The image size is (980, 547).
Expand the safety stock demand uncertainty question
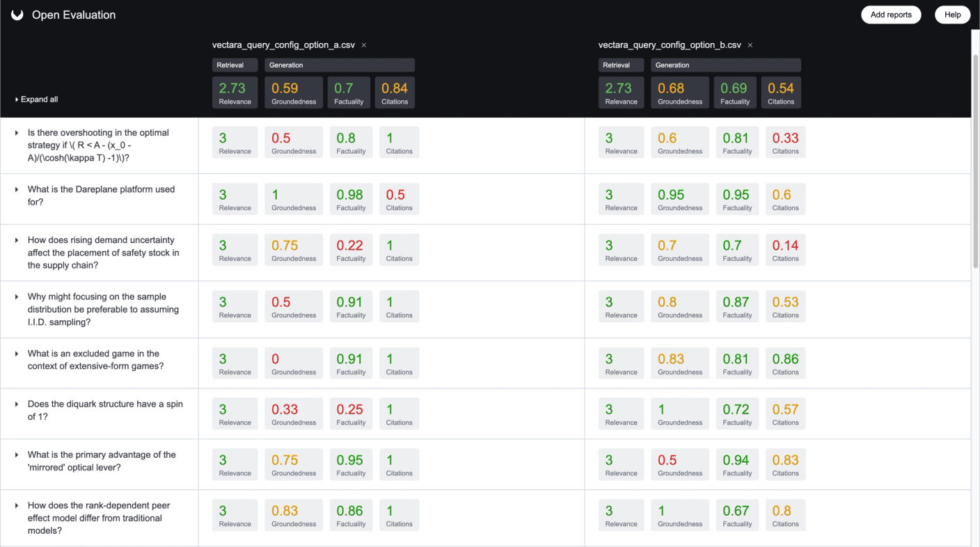pyautogui.click(x=17, y=240)
